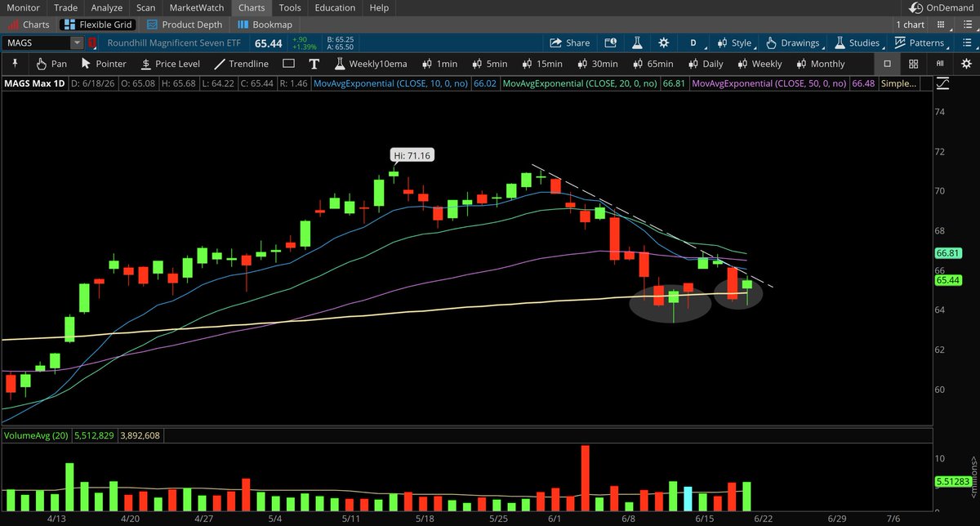Click the MAGS symbol input field
The image size is (980, 526).
pos(36,42)
